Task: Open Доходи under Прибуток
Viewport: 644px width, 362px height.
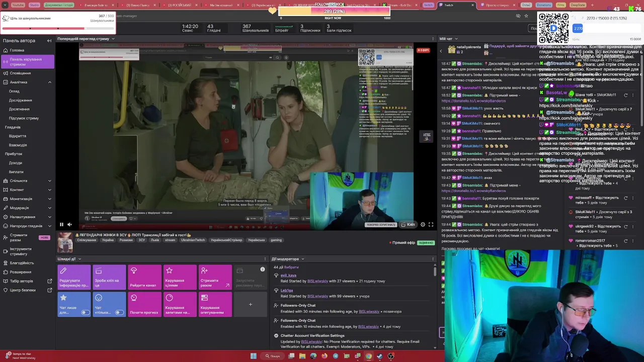Action: 16,163
